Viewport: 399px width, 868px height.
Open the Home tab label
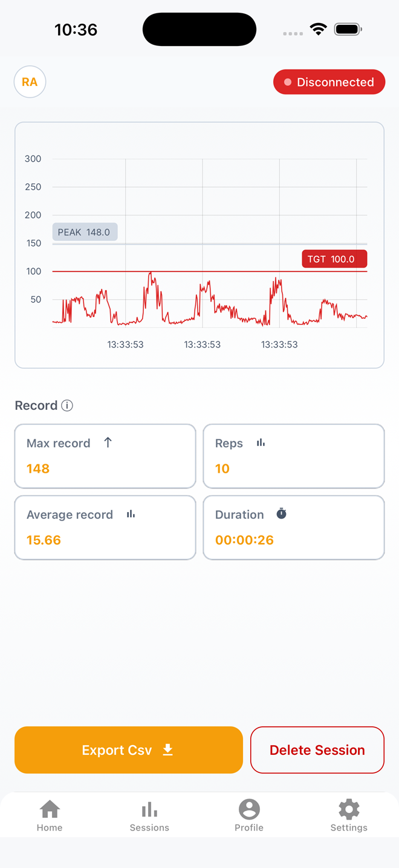click(x=50, y=827)
